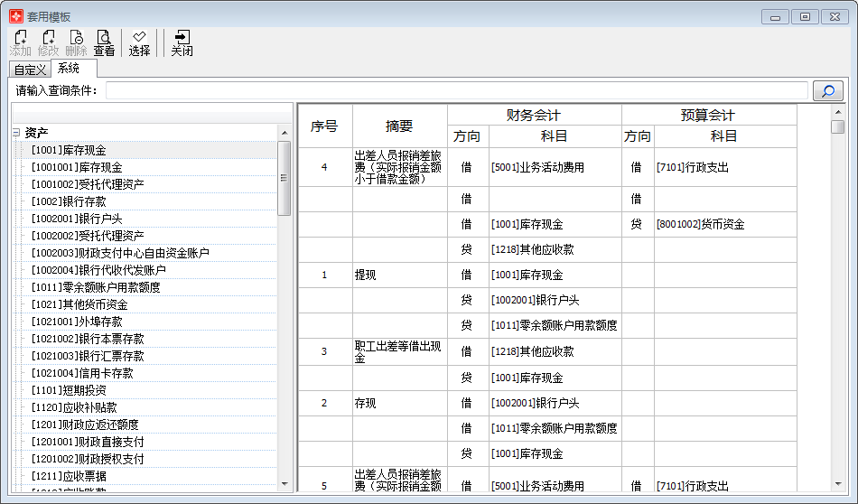
Task: Click the 选择 (Select) toolbar icon
Action: (x=139, y=42)
